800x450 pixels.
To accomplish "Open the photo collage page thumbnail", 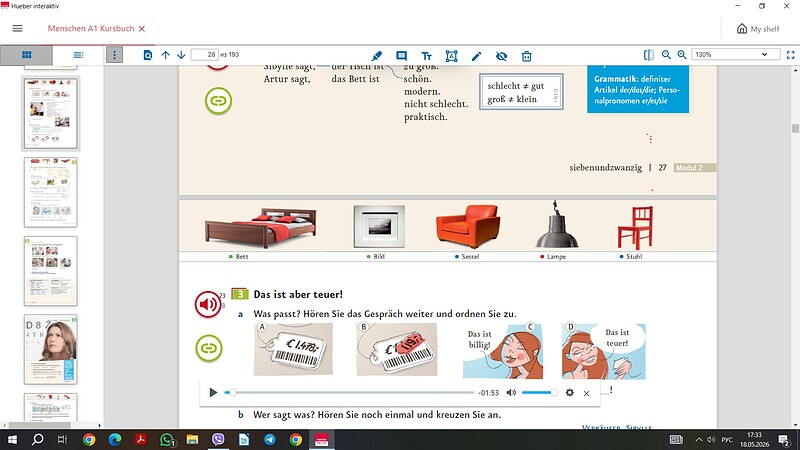I will [51, 271].
